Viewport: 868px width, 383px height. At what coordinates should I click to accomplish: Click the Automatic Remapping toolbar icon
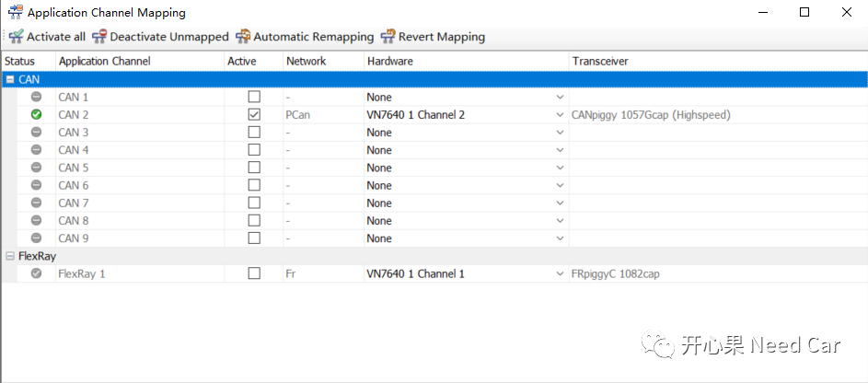[243, 37]
